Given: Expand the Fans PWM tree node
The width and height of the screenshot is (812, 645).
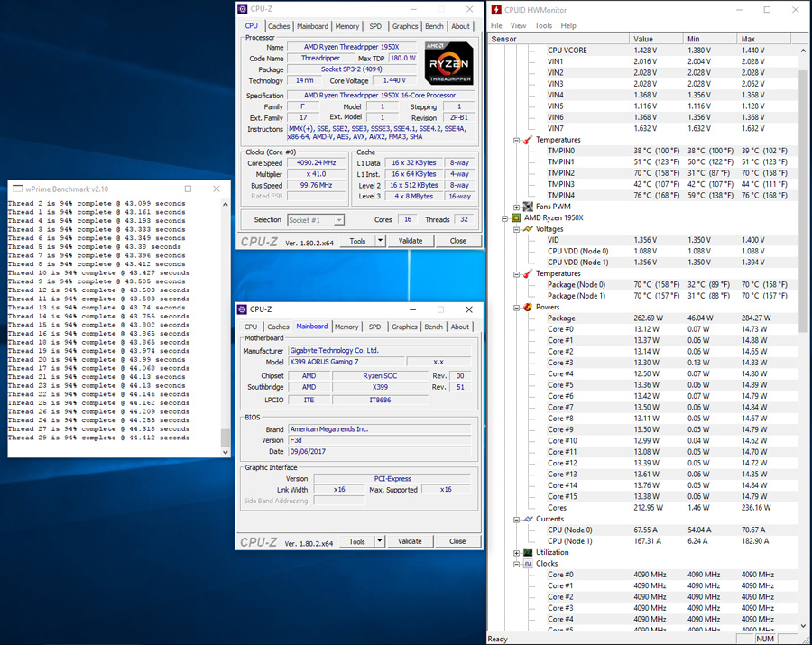Looking at the screenshot, I should tap(517, 207).
